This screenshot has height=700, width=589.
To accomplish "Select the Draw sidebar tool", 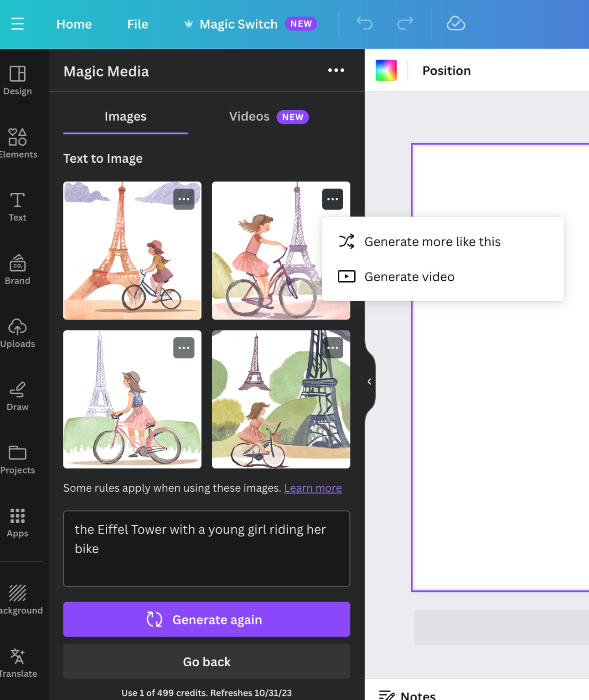I will (x=17, y=396).
